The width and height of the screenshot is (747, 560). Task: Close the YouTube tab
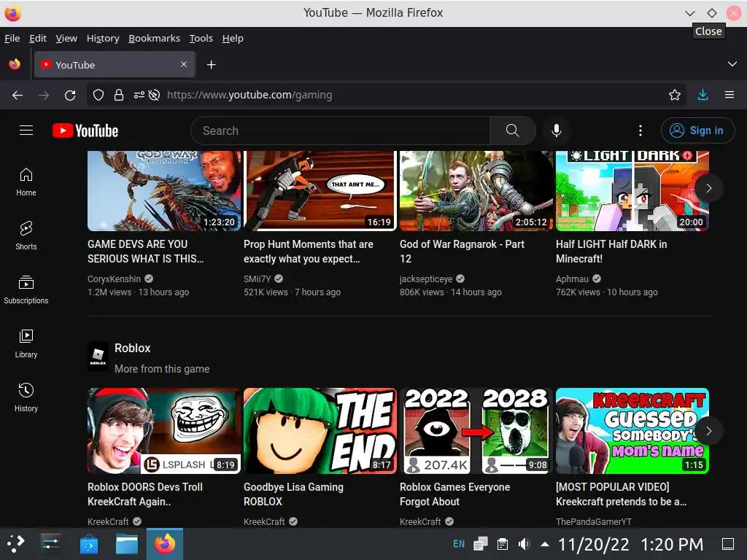184,64
